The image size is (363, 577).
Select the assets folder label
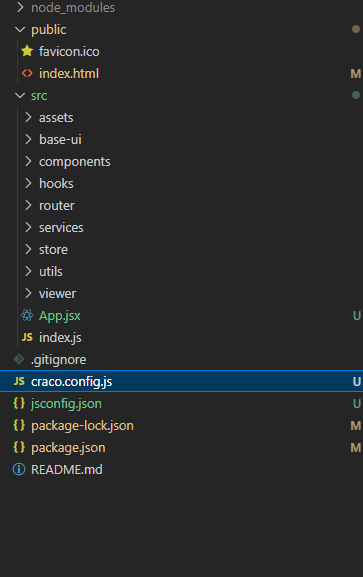point(56,118)
